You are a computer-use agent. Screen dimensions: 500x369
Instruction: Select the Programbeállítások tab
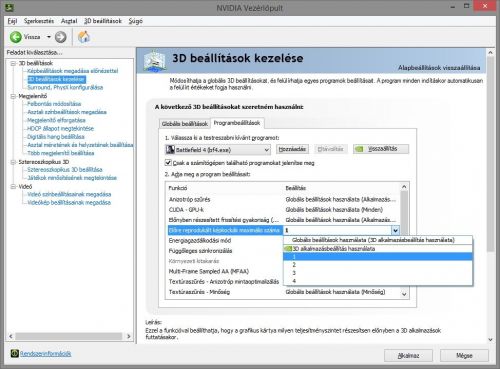pos(237,123)
